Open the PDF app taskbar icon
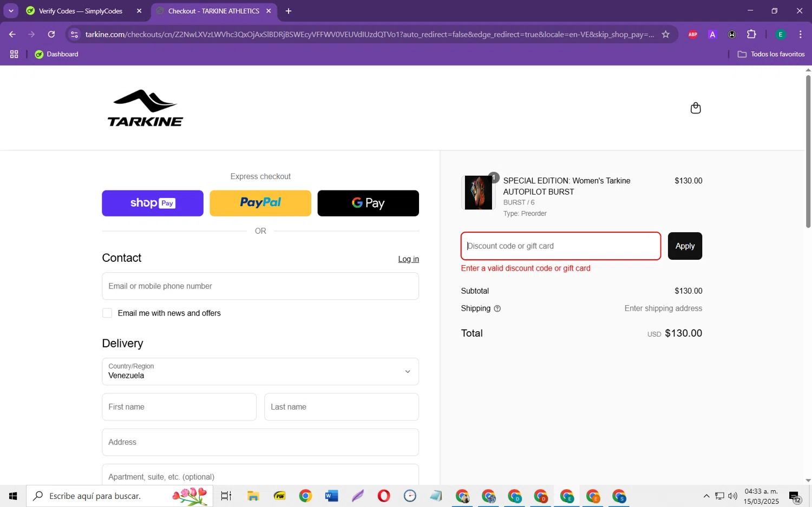Viewport: 812px width, 507px height. pyautogui.click(x=279, y=496)
